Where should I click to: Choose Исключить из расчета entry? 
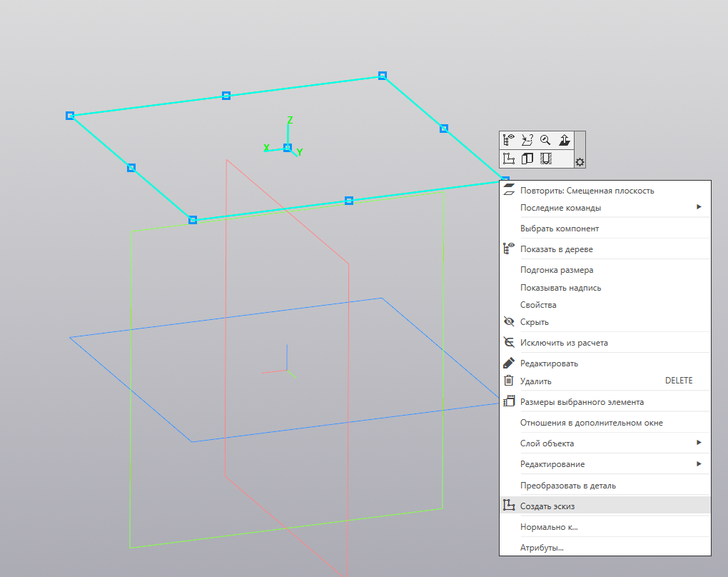[x=605, y=343]
